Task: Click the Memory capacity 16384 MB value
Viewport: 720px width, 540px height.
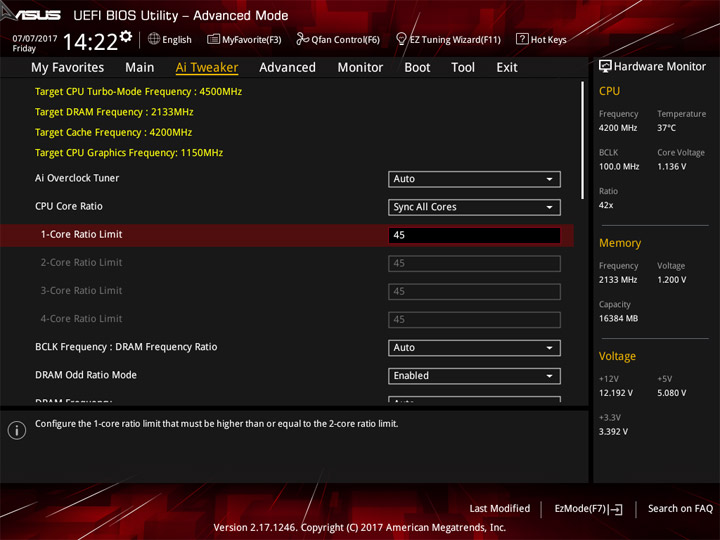Action: (x=619, y=318)
